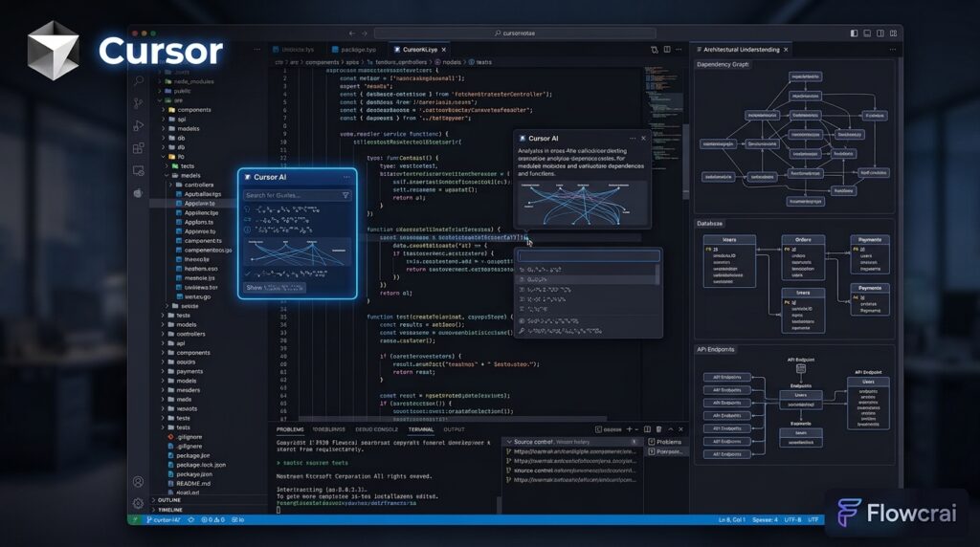980x547 pixels.
Task: Open the Manage gear icon
Action: tap(138, 503)
